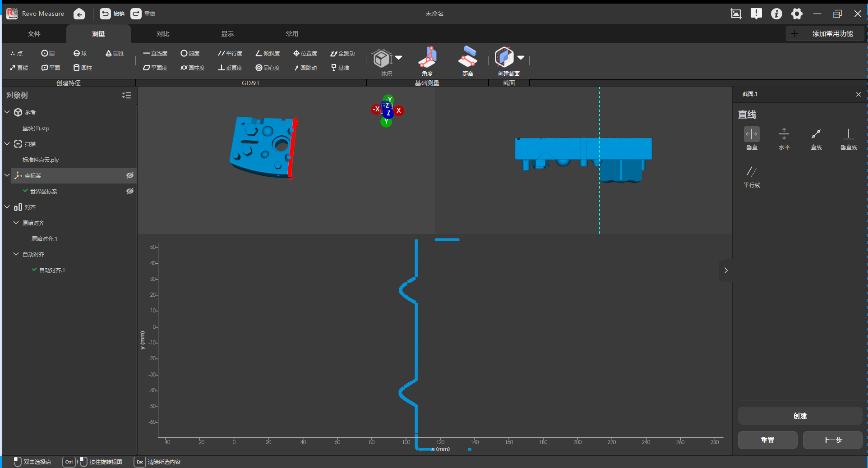Screen dimensions: 868x468
Task: Open the 体积 volume dropdown arrow
Action: [398, 57]
